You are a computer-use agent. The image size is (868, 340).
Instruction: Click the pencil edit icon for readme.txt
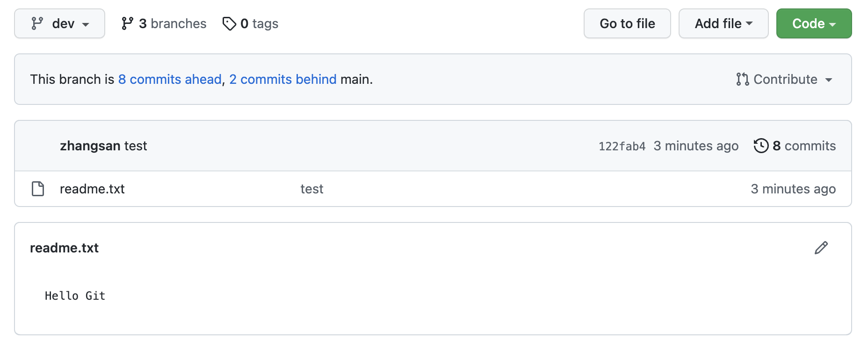click(821, 248)
